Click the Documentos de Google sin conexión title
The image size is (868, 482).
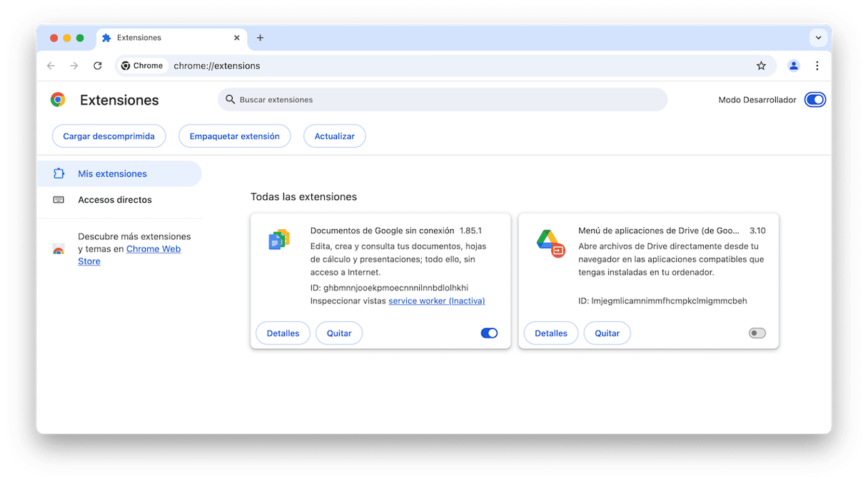[x=382, y=231]
